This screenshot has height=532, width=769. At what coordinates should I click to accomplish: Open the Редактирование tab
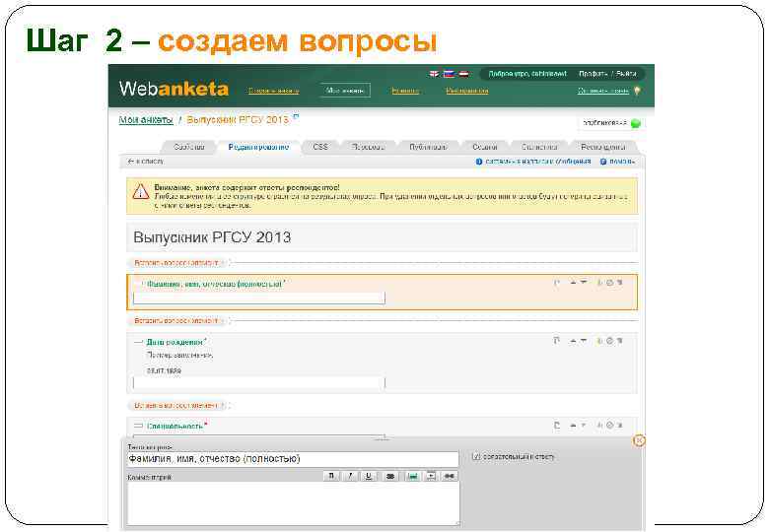tap(258, 147)
